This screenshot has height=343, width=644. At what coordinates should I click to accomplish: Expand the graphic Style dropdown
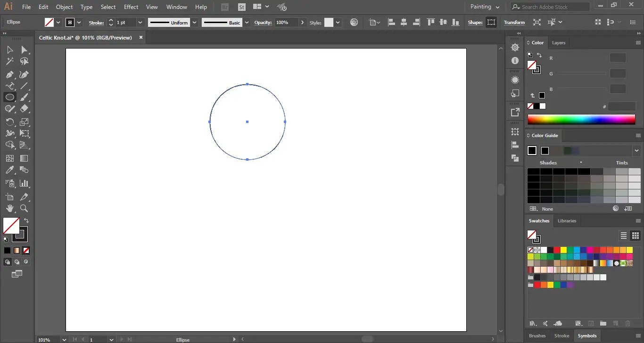point(338,22)
